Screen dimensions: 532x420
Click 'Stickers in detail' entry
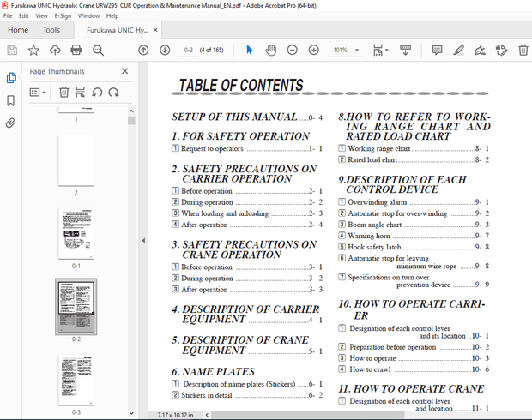pos(247,395)
